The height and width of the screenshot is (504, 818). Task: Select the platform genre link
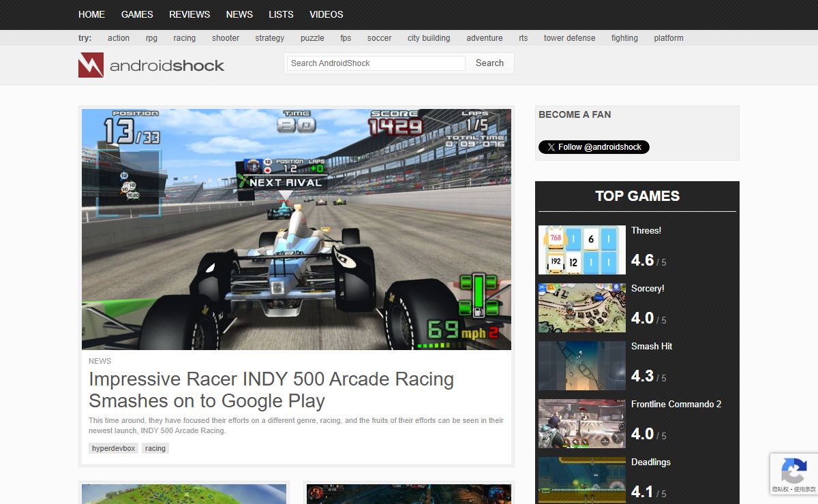[669, 38]
